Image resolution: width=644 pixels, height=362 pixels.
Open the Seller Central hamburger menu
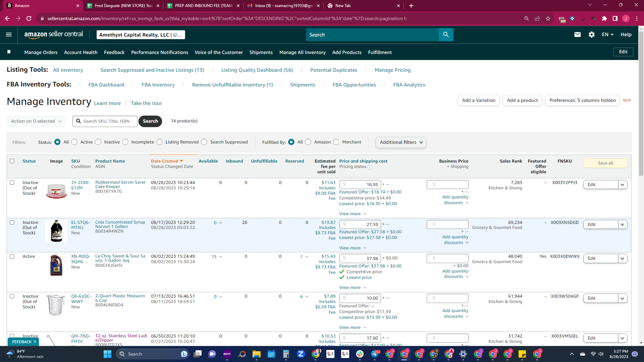click(9, 35)
